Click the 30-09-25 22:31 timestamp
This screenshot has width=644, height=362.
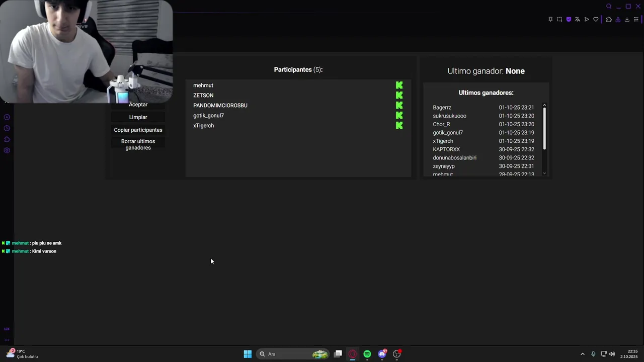516,166
